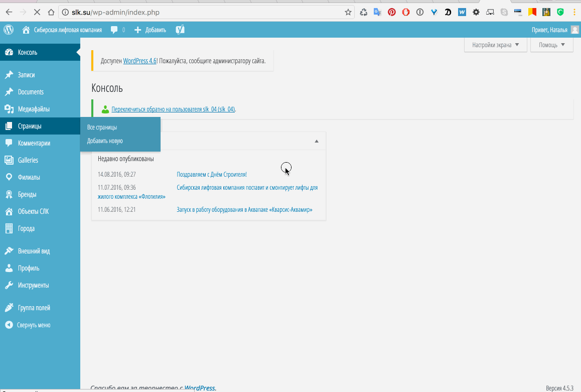The height and width of the screenshot is (392, 581).
Task: Open the post Запуск в работу оборудования в Аквапаке
Action: (x=244, y=210)
